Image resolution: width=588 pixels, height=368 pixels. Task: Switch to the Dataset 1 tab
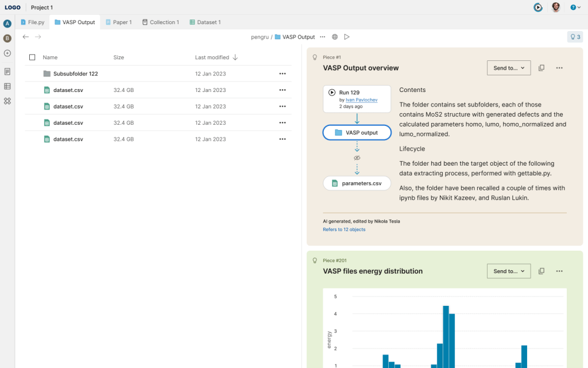coord(205,22)
